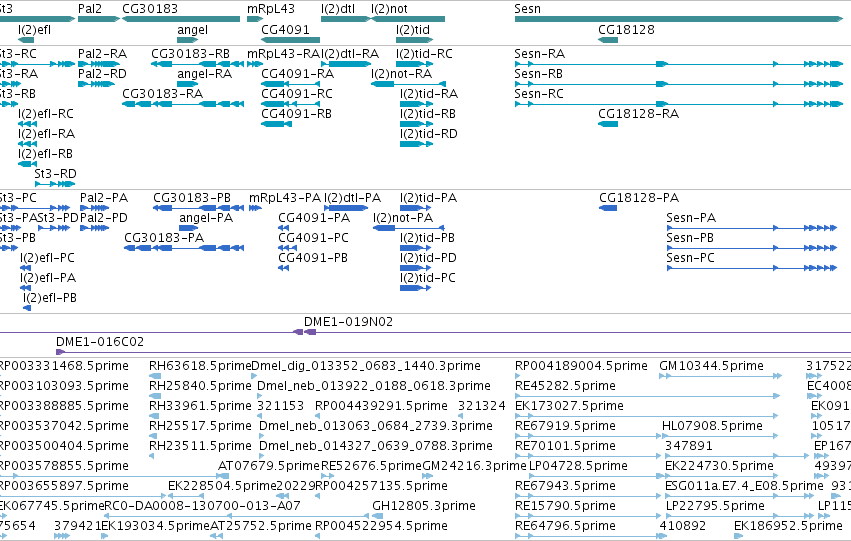The width and height of the screenshot is (851, 541).
Task: Click the l(2)dtl gene feature
Action: point(346,19)
